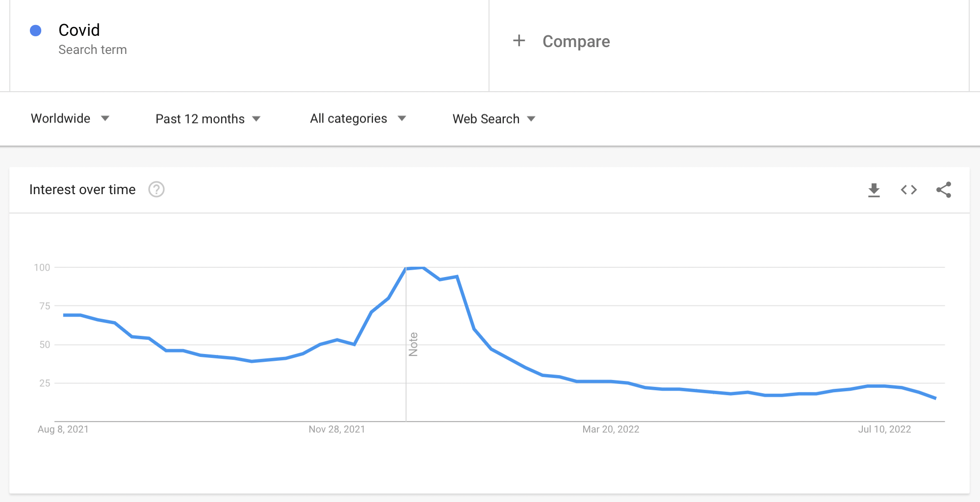Click the Jul 10, 2022 axis label
The image size is (980, 502).
(x=884, y=429)
